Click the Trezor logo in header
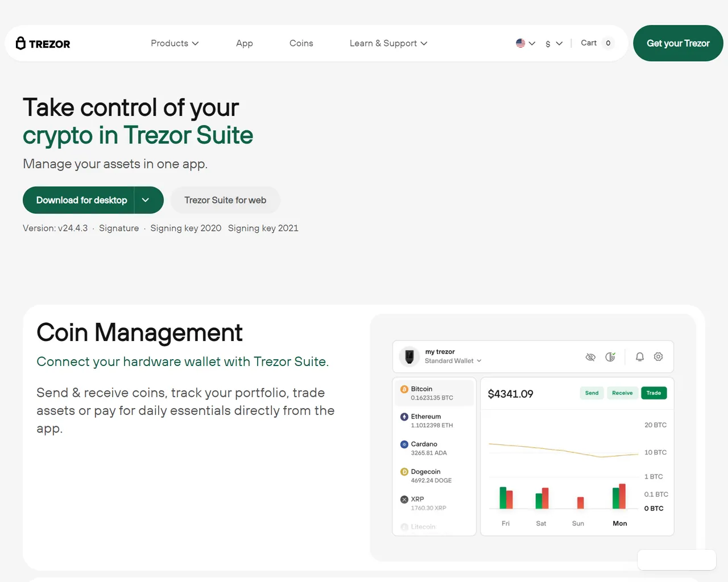The image size is (728, 582). click(43, 43)
